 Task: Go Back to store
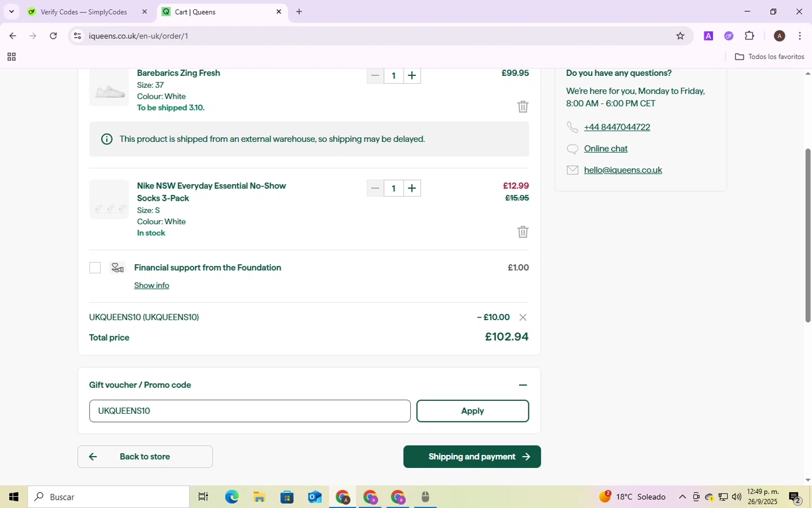[x=145, y=457]
